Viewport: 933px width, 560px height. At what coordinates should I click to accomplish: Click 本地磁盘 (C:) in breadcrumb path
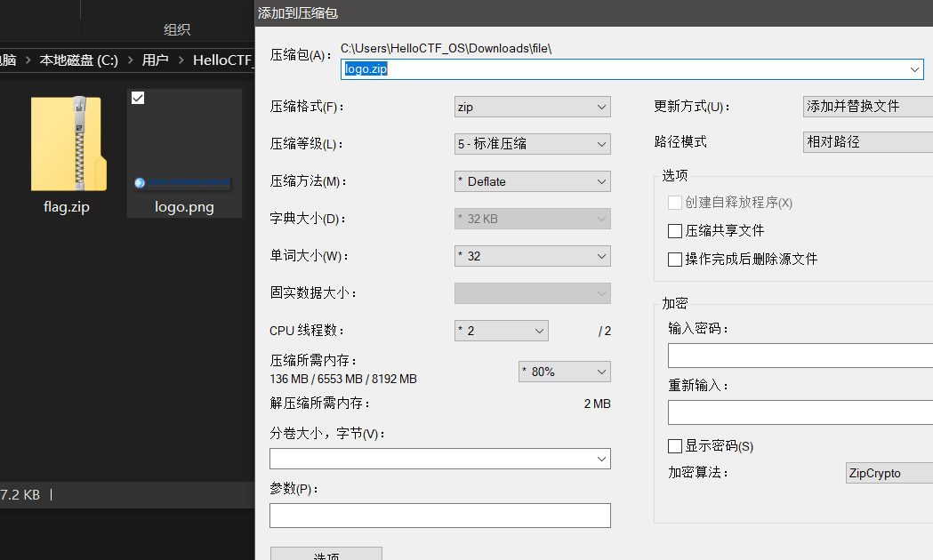click(x=78, y=60)
